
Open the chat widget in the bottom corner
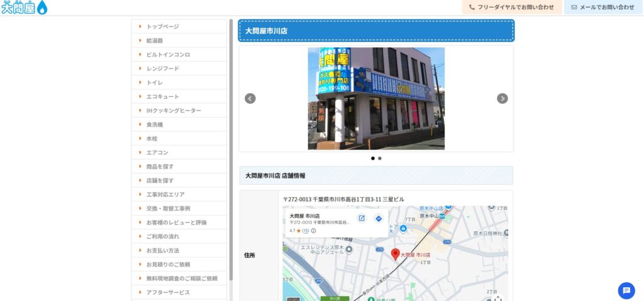pyautogui.click(x=626, y=290)
